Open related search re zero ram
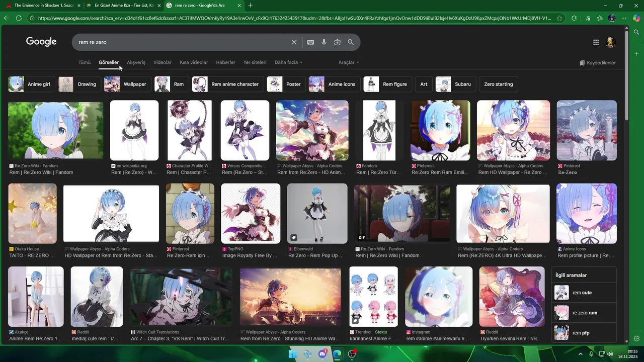This screenshot has width=644, height=362. tap(584, 313)
